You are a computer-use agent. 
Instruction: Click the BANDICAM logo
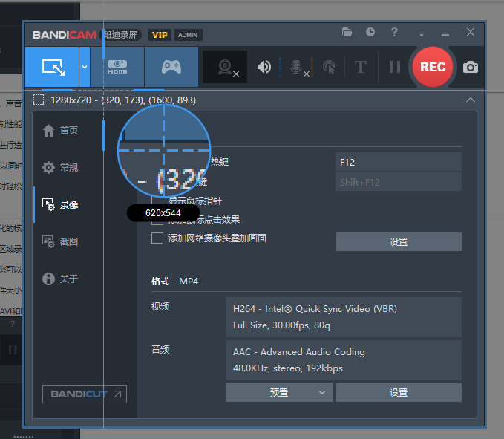[x=65, y=35]
